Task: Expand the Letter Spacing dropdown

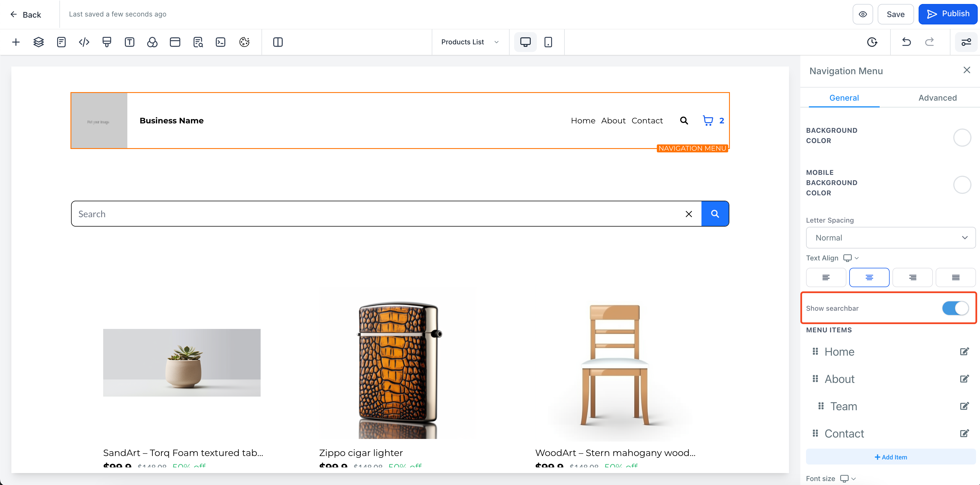Action: pos(890,238)
